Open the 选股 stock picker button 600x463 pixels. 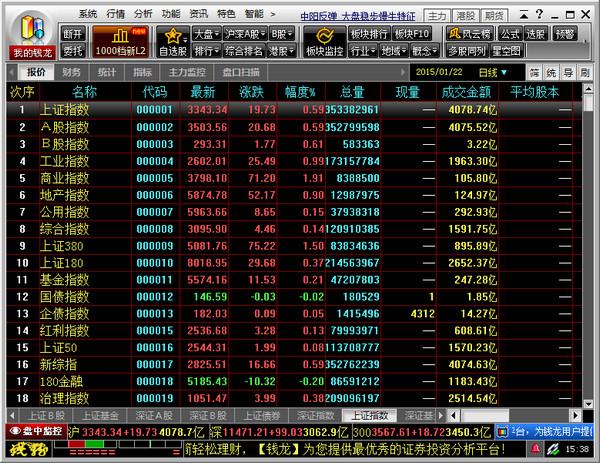point(536,34)
